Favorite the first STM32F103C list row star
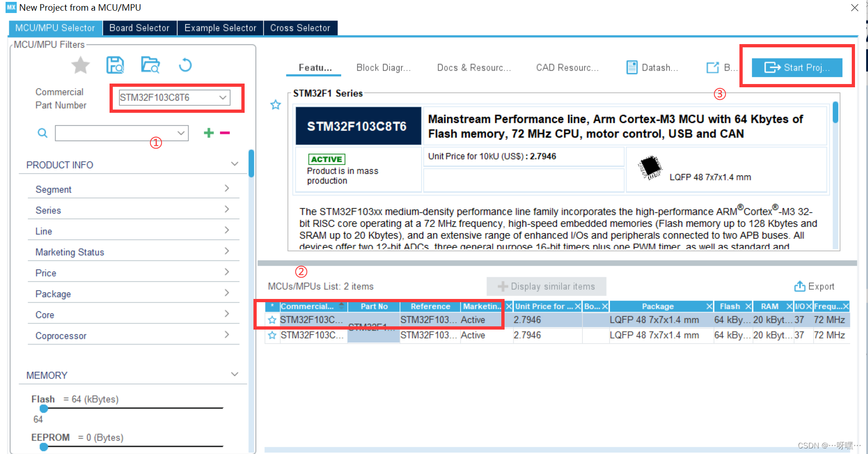868x454 pixels. (x=272, y=320)
